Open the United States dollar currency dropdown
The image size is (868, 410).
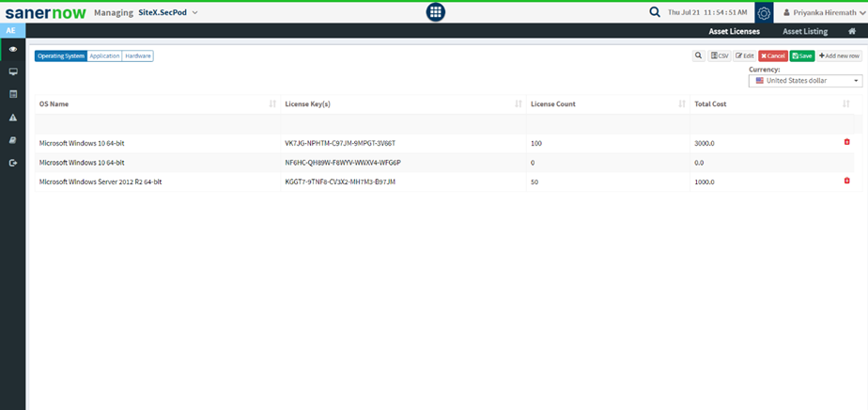point(805,81)
